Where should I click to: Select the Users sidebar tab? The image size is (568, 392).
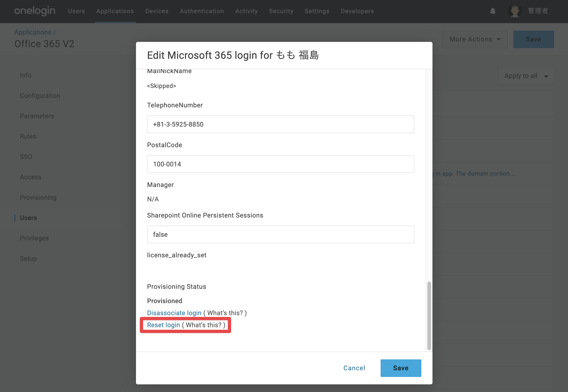click(x=28, y=218)
